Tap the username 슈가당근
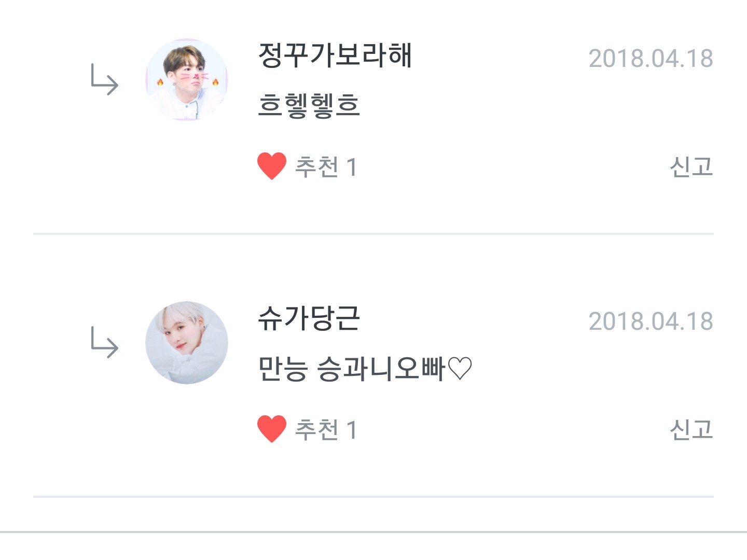The image size is (747, 560). click(309, 318)
